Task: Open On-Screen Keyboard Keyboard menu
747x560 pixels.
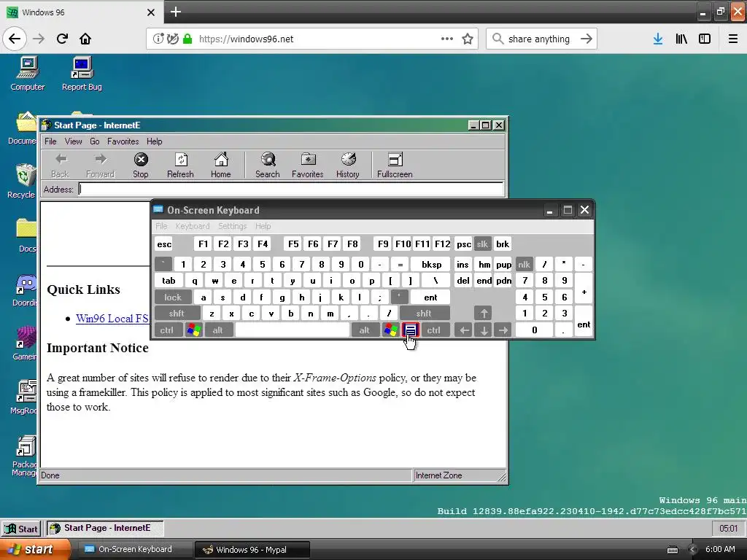Action: click(193, 226)
